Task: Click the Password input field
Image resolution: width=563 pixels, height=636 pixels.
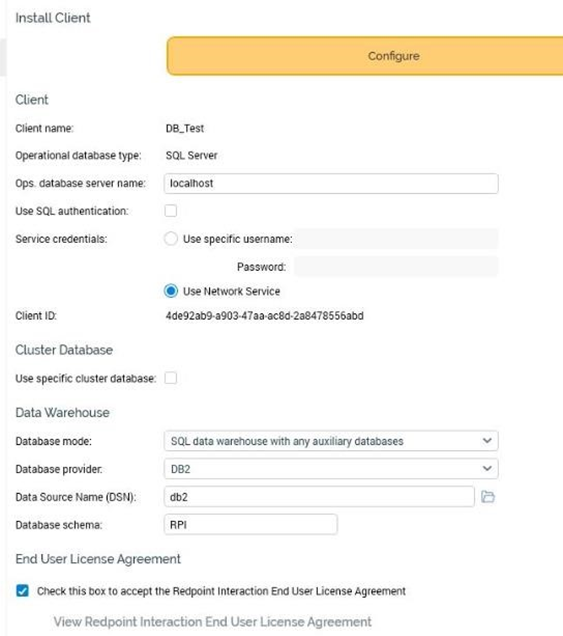Action: point(396,266)
